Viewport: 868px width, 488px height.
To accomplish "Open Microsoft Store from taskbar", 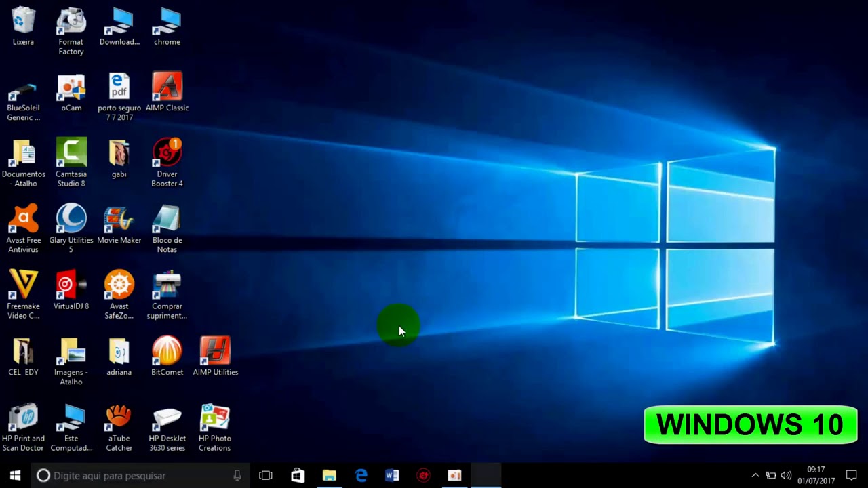I will [298, 475].
